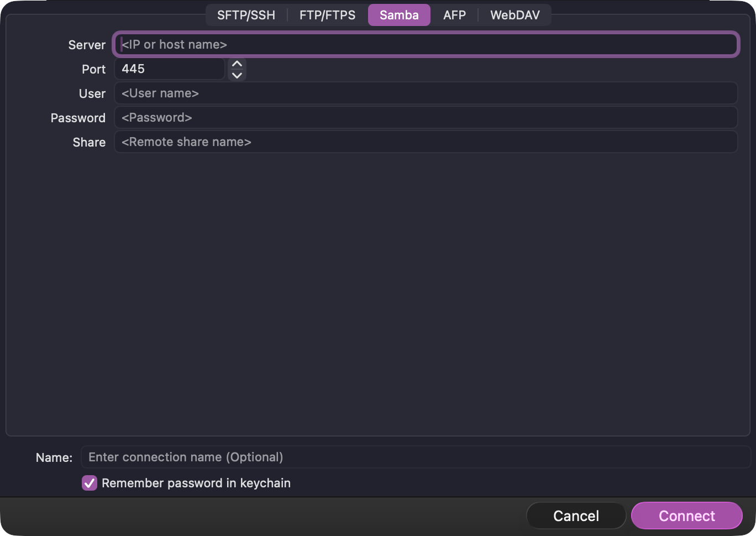
Task: Switch to the WebDAV tab
Action: click(x=514, y=15)
